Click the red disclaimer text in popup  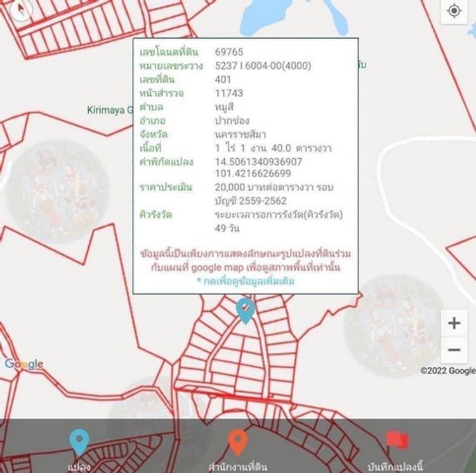[x=245, y=260]
